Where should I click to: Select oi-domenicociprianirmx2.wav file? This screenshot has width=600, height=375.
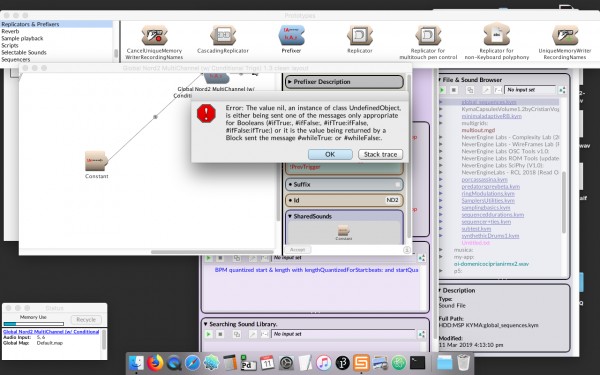[x=491, y=264]
